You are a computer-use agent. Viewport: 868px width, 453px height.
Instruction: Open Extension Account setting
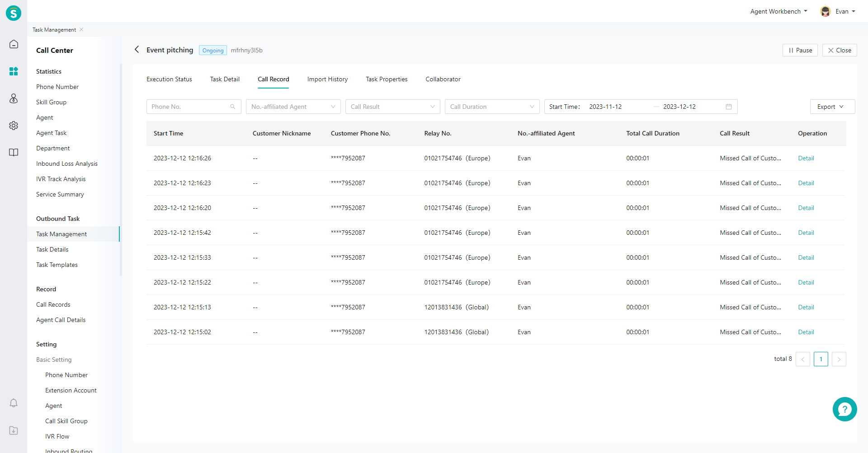(x=71, y=390)
